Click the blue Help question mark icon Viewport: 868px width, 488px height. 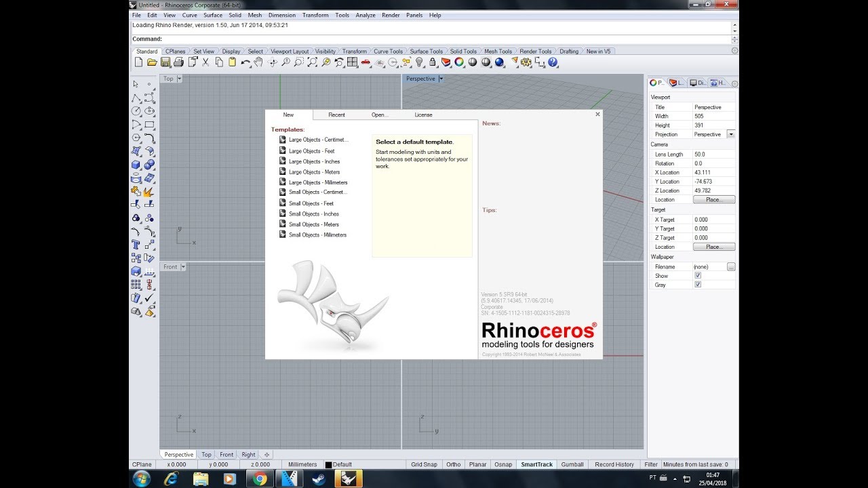(x=553, y=62)
